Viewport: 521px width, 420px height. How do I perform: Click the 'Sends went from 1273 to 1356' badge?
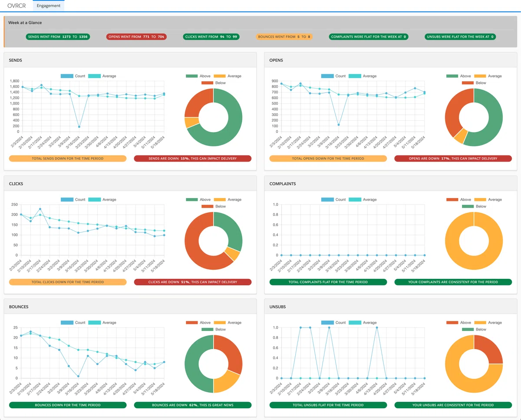pos(58,37)
